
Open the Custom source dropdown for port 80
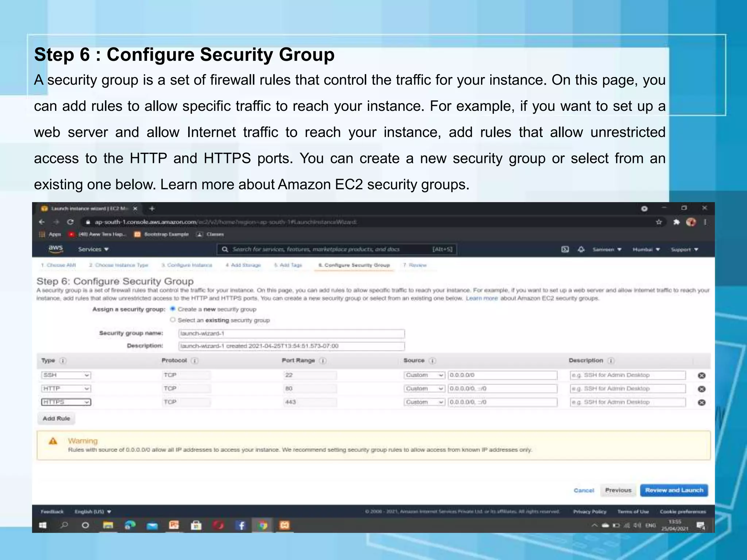click(424, 389)
